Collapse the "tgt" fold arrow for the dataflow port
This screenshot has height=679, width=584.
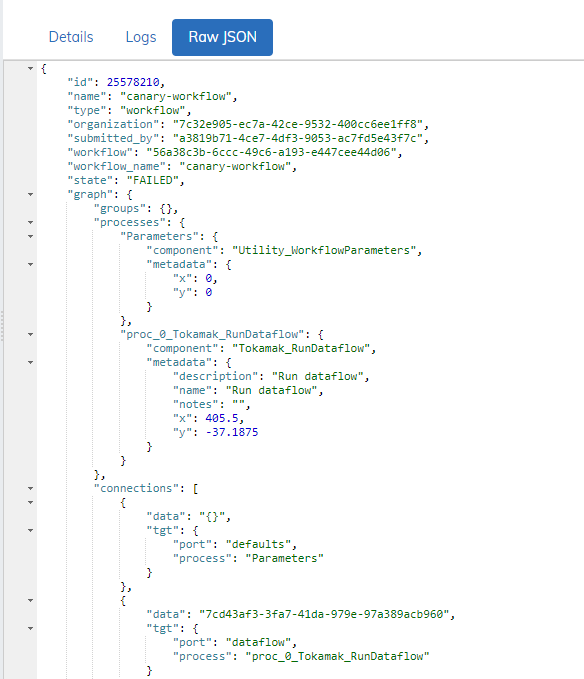tap(30, 628)
